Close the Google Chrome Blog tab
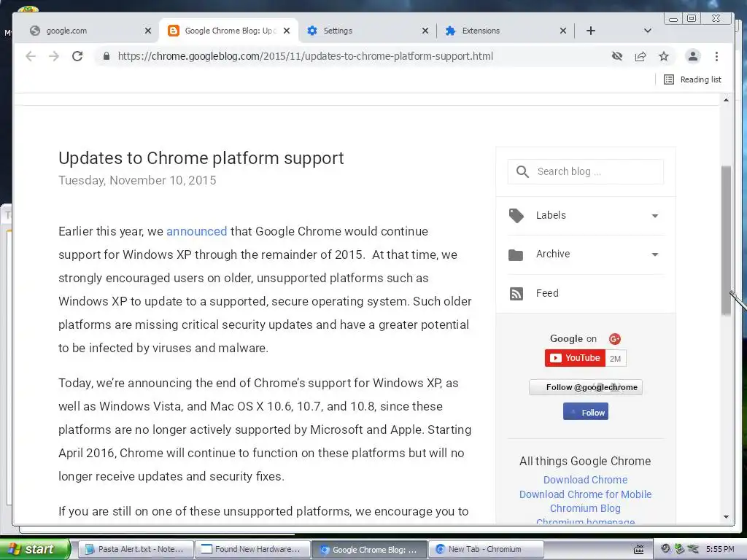Image resolution: width=747 pixels, height=560 pixels. click(x=287, y=31)
